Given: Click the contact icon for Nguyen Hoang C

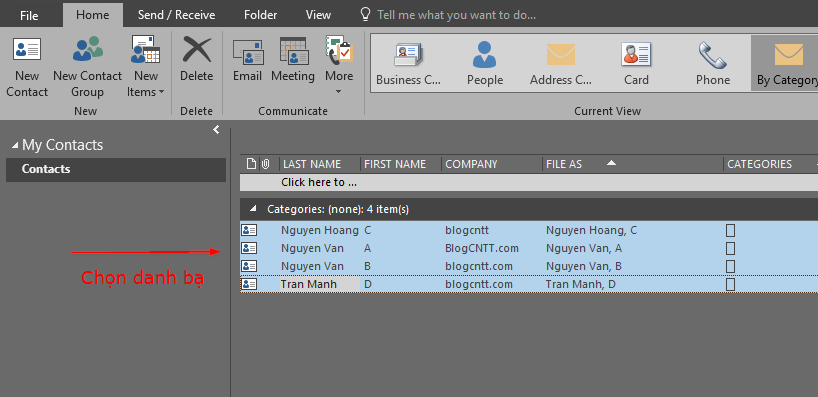Looking at the screenshot, I should pos(249,230).
